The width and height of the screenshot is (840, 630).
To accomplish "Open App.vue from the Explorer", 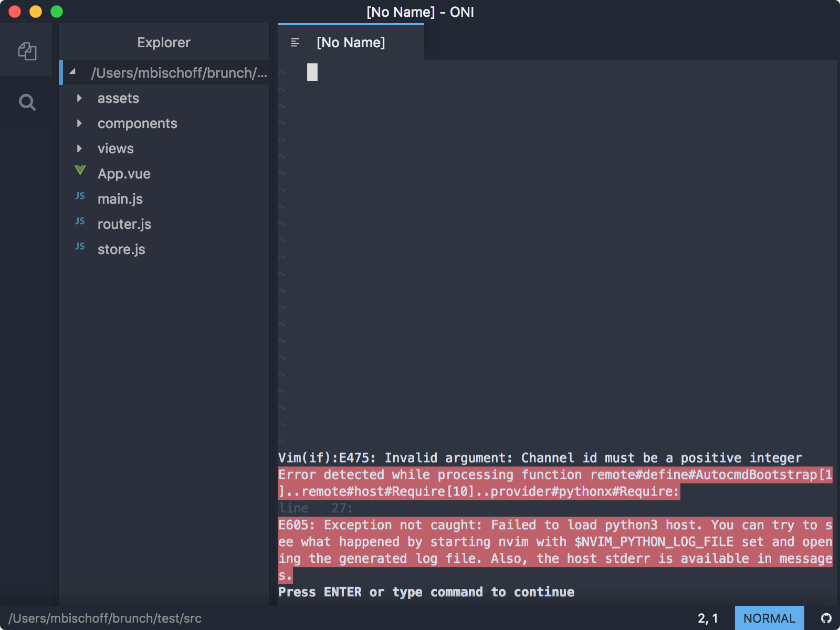I will [124, 173].
